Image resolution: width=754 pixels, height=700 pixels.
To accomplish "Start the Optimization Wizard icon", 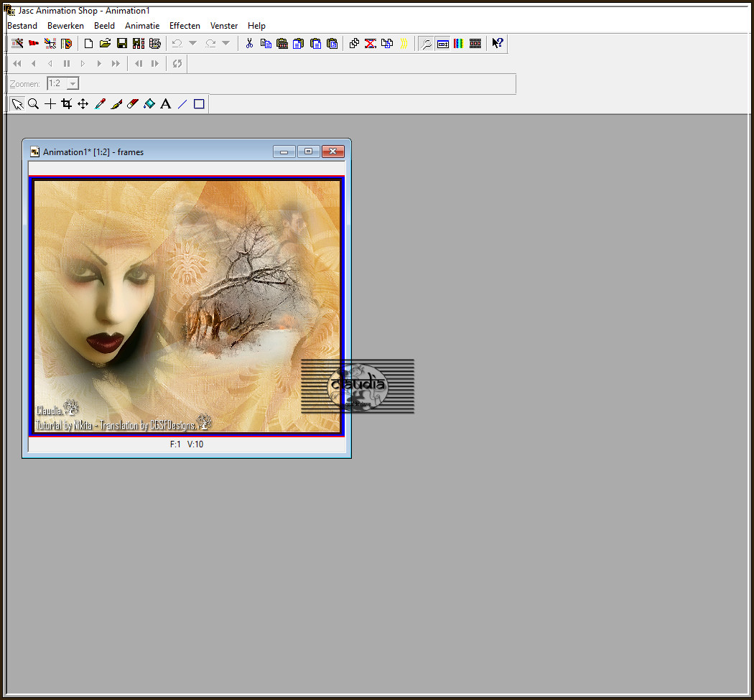I will [x=50, y=43].
